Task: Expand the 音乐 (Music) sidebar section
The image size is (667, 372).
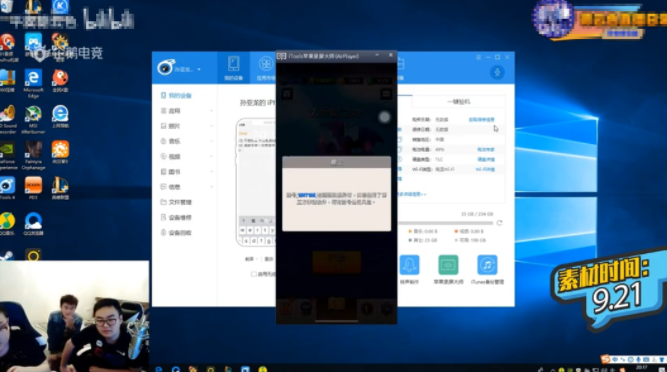Action: [x=187, y=141]
